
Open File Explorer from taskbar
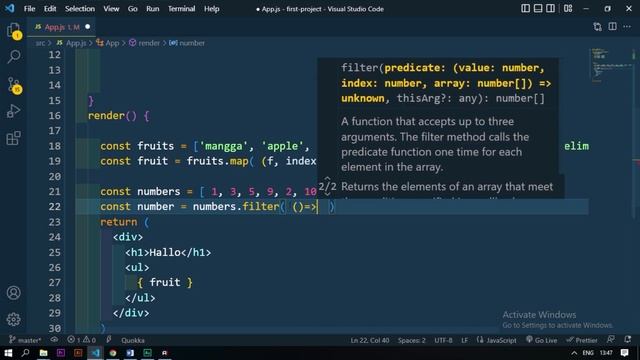[43, 353]
